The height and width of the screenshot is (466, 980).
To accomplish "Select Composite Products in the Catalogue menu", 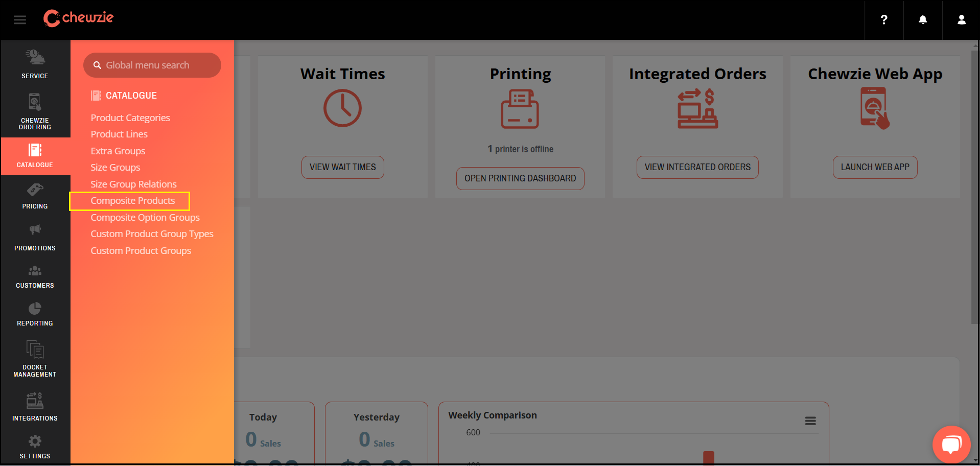I will click(133, 201).
